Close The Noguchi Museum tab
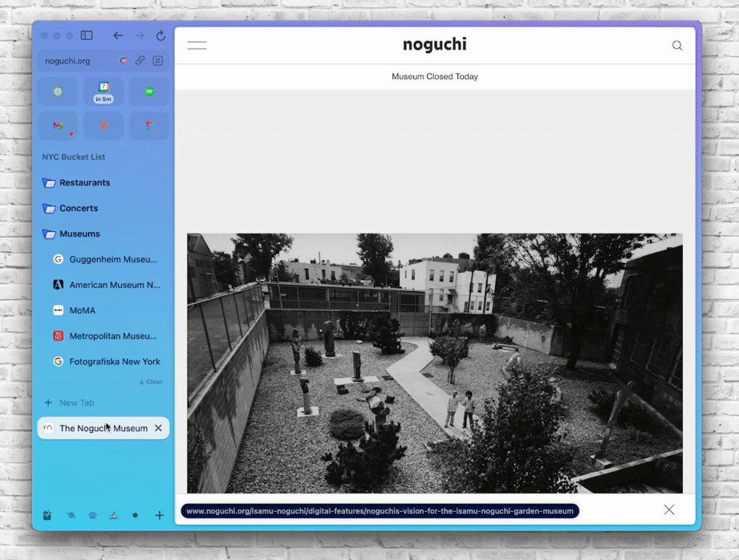 158,428
